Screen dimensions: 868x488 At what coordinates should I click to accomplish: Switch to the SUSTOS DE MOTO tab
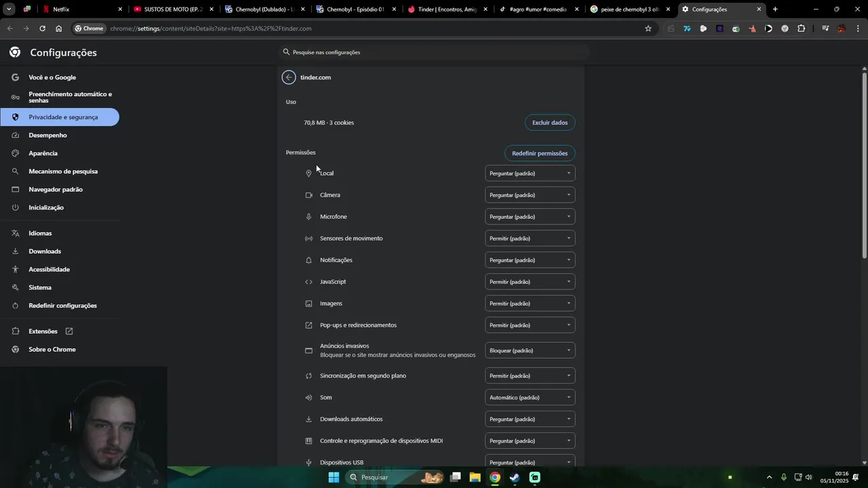pyautogui.click(x=173, y=9)
